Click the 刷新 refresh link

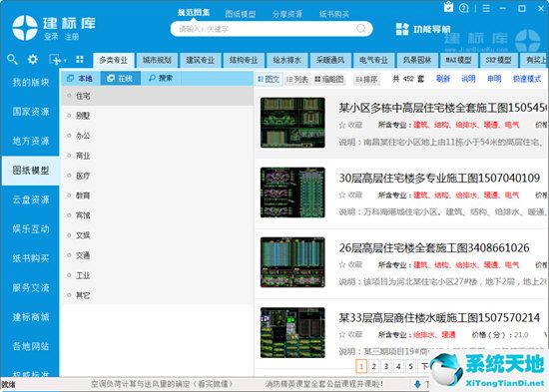click(x=443, y=79)
